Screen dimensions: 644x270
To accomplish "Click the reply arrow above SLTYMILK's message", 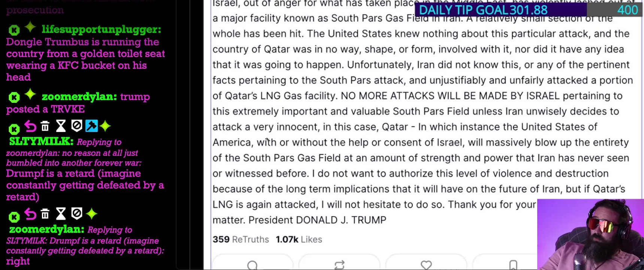I will coord(30,127).
